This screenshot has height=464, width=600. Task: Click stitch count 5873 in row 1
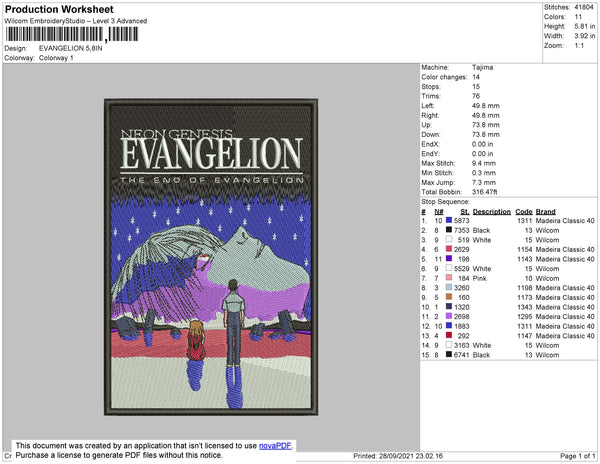coord(461,221)
